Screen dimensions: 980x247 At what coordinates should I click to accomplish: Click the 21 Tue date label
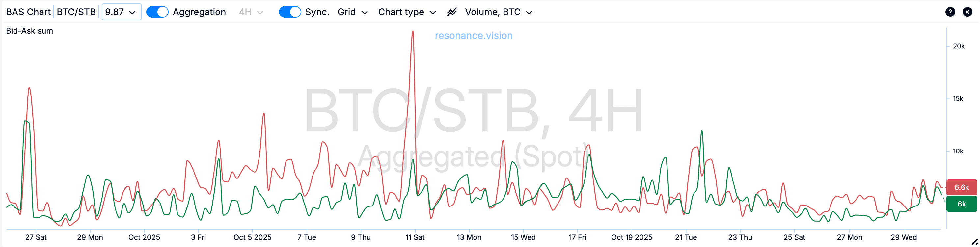tap(686, 237)
